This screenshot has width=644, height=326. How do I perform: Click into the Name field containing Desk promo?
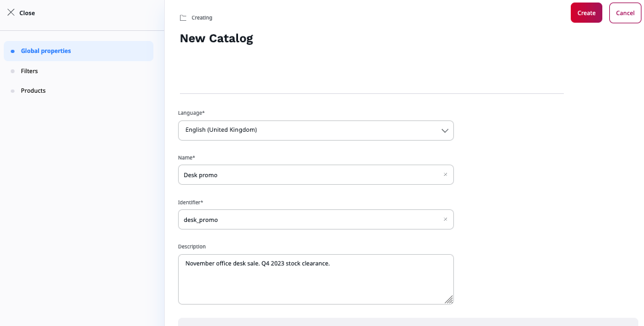coord(309,175)
